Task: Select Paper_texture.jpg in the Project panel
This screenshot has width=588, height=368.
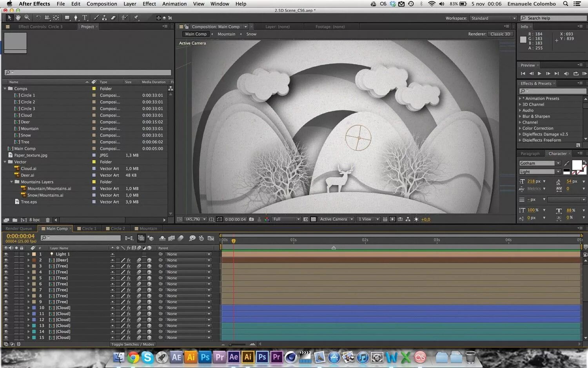Action: click(31, 155)
